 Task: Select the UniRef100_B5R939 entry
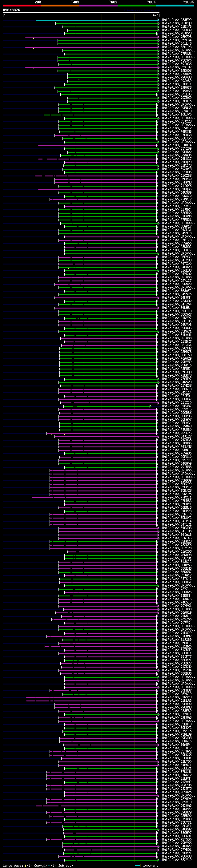click(177, 481)
